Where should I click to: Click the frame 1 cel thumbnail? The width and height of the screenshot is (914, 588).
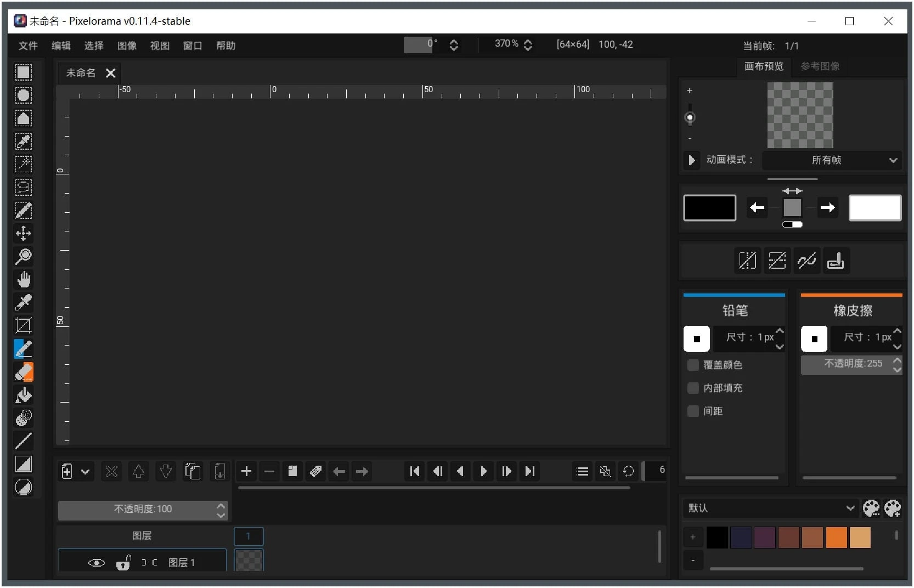(249, 561)
